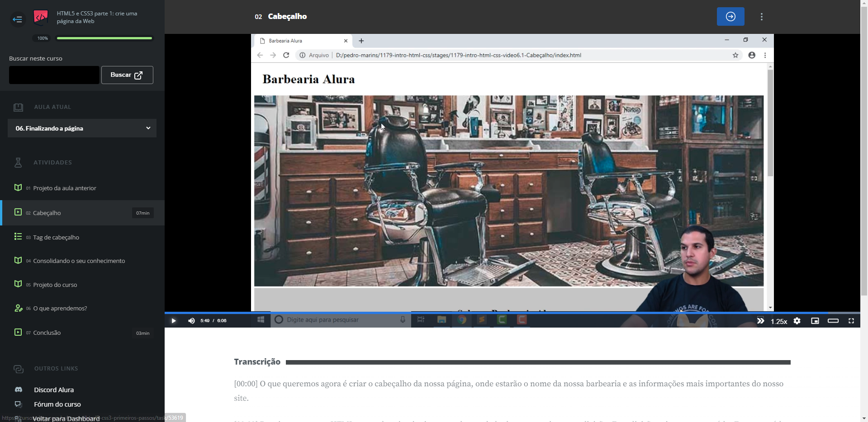Open the HTML5 e CSS3 course title link
The image size is (868, 422).
(x=97, y=17)
